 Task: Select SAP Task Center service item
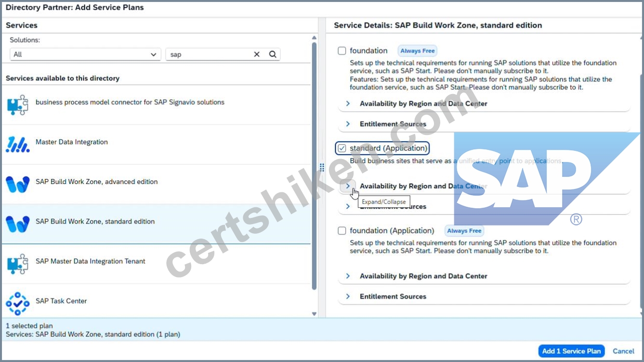tap(157, 303)
